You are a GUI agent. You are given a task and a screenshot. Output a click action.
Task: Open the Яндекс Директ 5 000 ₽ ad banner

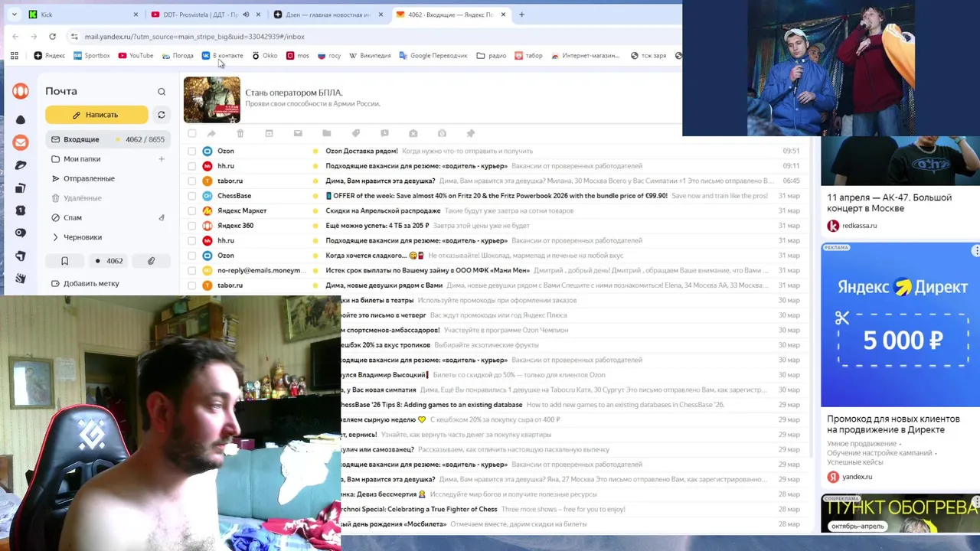point(900,325)
